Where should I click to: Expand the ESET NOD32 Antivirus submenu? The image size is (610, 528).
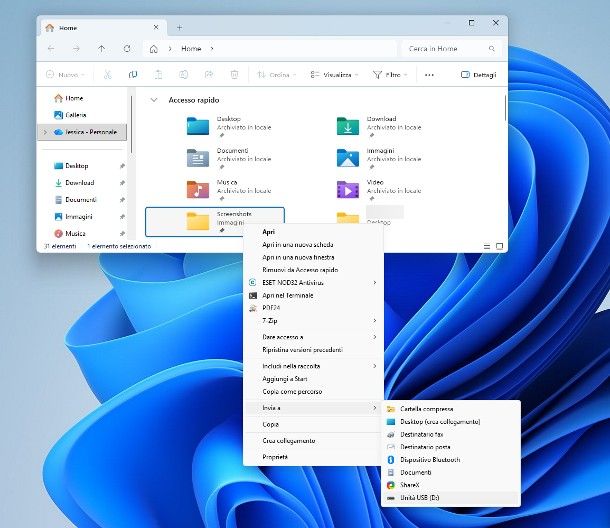[x=313, y=282]
